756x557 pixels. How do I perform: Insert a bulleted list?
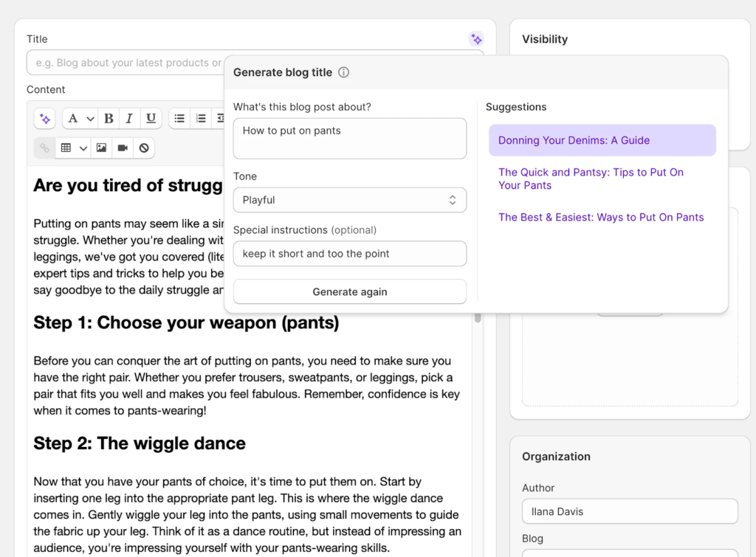click(x=179, y=118)
